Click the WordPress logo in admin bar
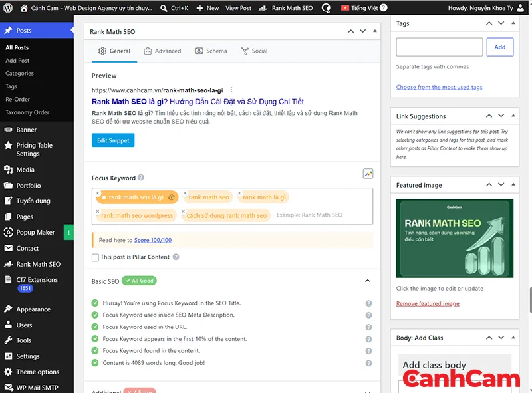The image size is (532, 393). click(x=8, y=8)
